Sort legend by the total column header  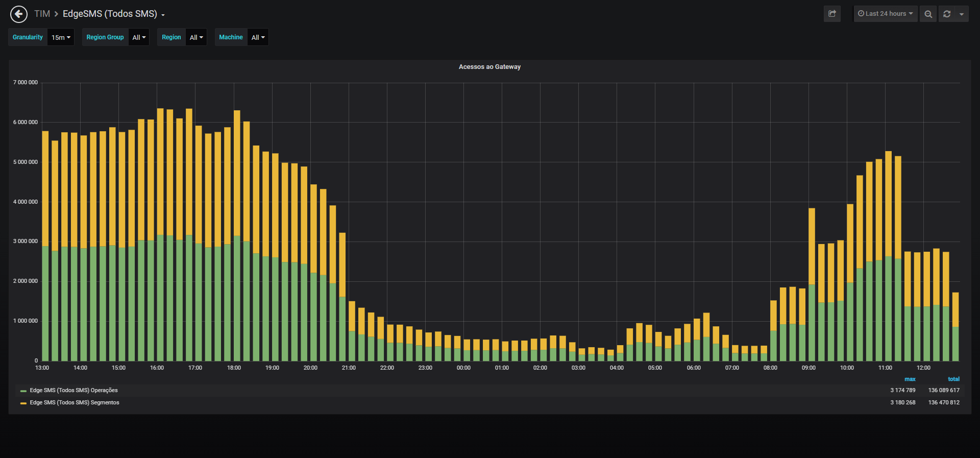point(953,379)
